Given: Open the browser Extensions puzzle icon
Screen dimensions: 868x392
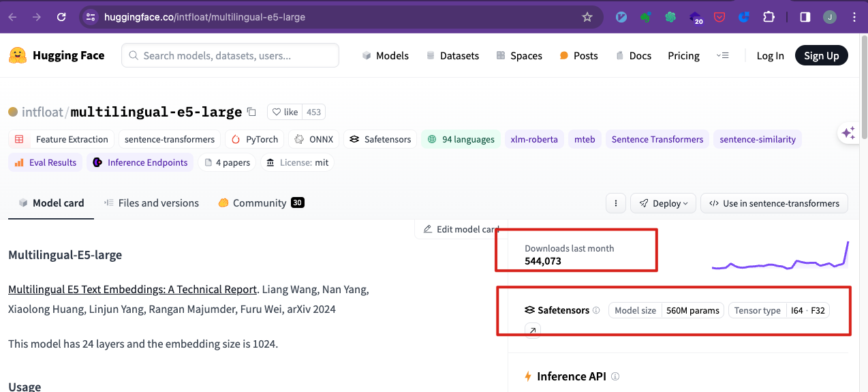Looking at the screenshot, I should click(x=769, y=17).
